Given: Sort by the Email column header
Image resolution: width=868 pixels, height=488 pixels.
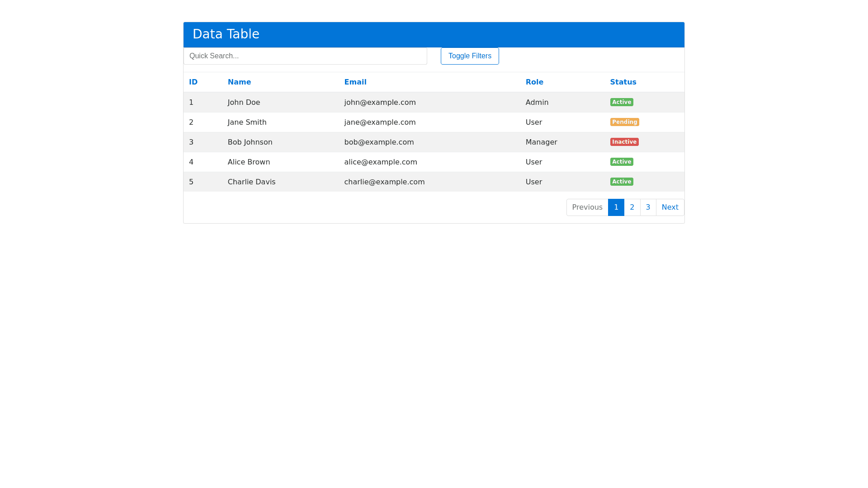Looking at the screenshot, I should [x=355, y=82].
